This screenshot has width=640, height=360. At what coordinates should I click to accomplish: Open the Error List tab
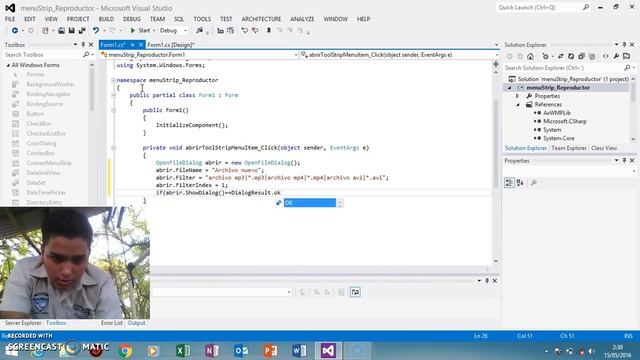click(112, 323)
